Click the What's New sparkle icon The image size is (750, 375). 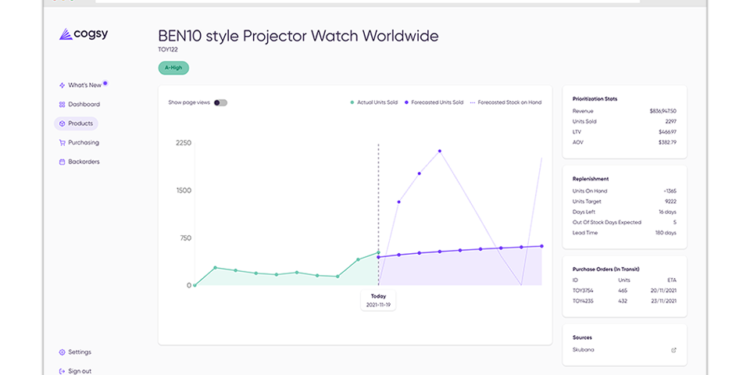point(62,85)
